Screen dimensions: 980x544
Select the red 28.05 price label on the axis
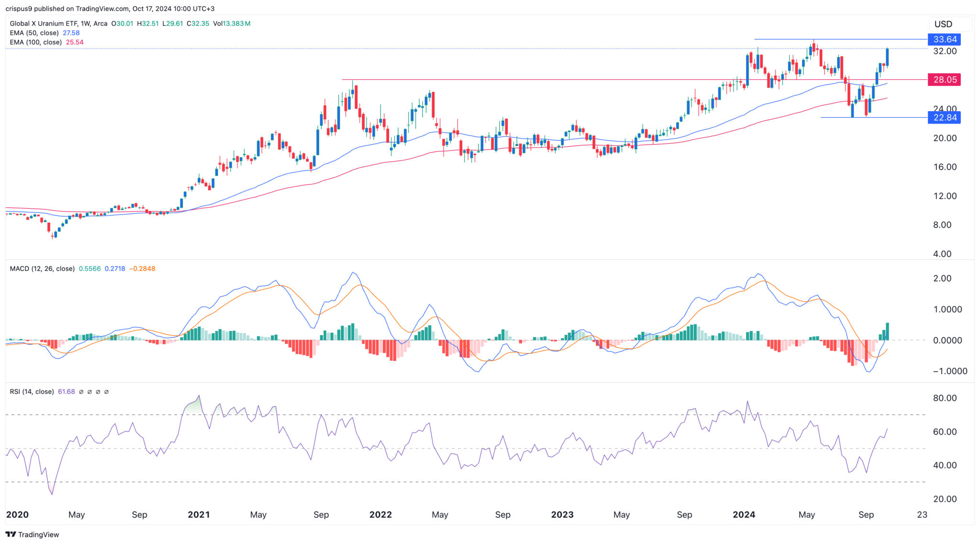945,80
